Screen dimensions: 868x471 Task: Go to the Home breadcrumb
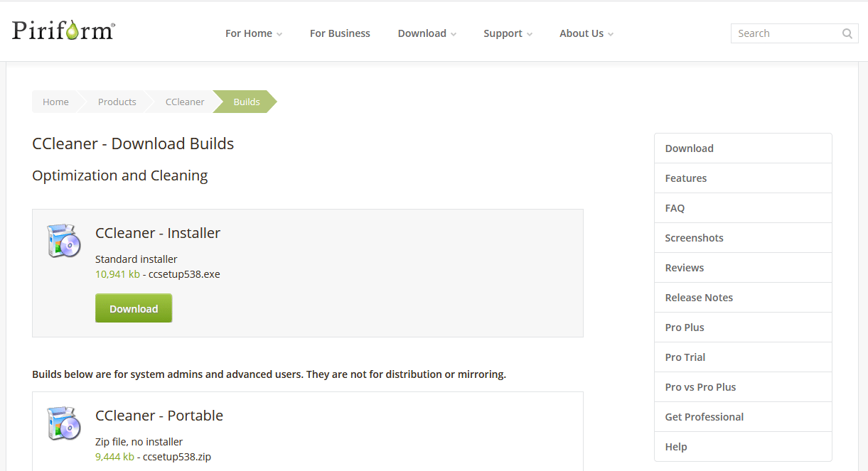pos(55,102)
